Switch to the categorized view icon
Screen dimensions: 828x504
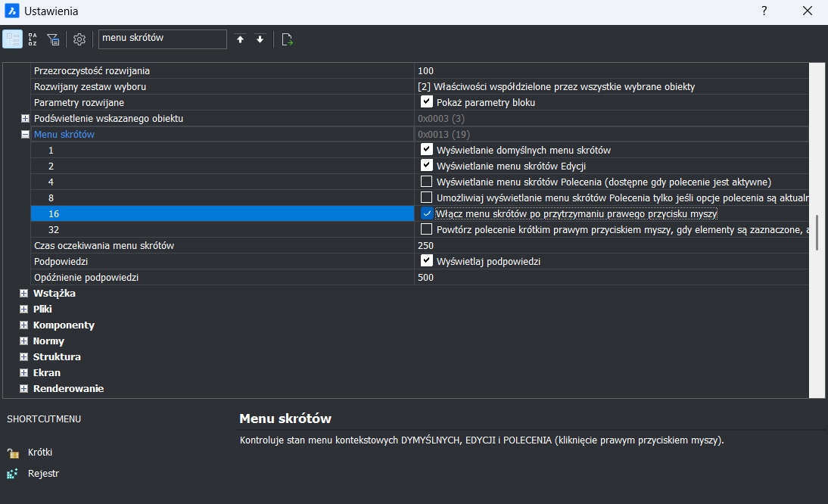point(13,39)
